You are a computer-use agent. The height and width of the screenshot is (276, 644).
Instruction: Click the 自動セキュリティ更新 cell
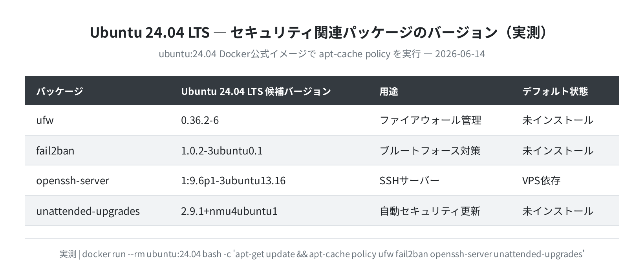[x=430, y=211]
